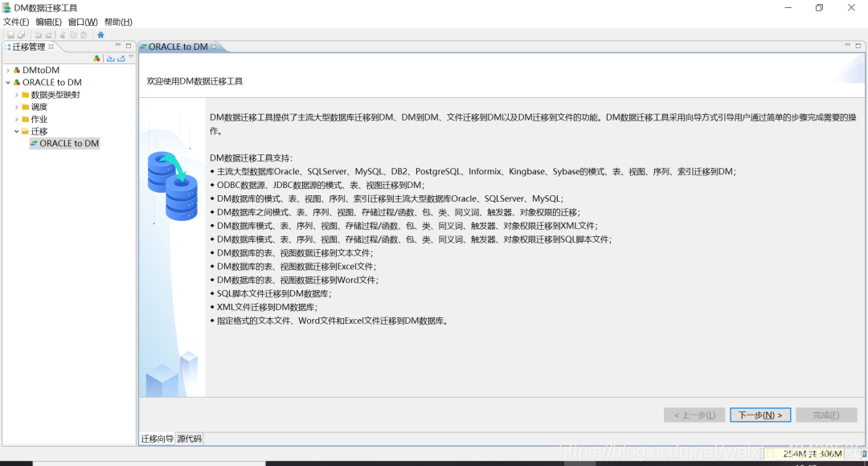The height and width of the screenshot is (466, 868).
Task: Click the Copy toolbar icon
Action: pyautogui.click(x=73, y=35)
